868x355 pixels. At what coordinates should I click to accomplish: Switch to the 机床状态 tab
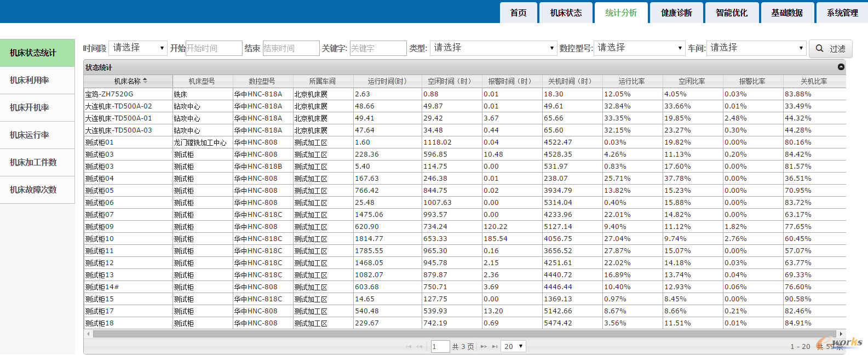(x=566, y=13)
